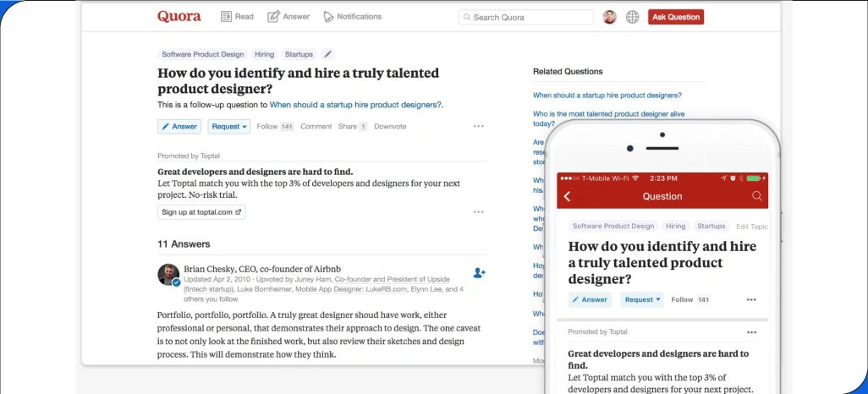
Task: Tap the back arrow on the phone
Action: tap(568, 196)
